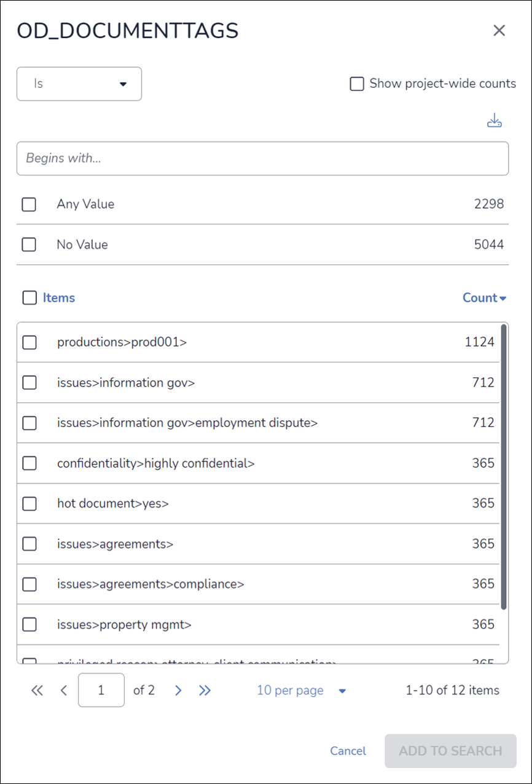Viewport: 532px width, 784px height.
Task: Click the page number input box
Action: [x=101, y=690]
